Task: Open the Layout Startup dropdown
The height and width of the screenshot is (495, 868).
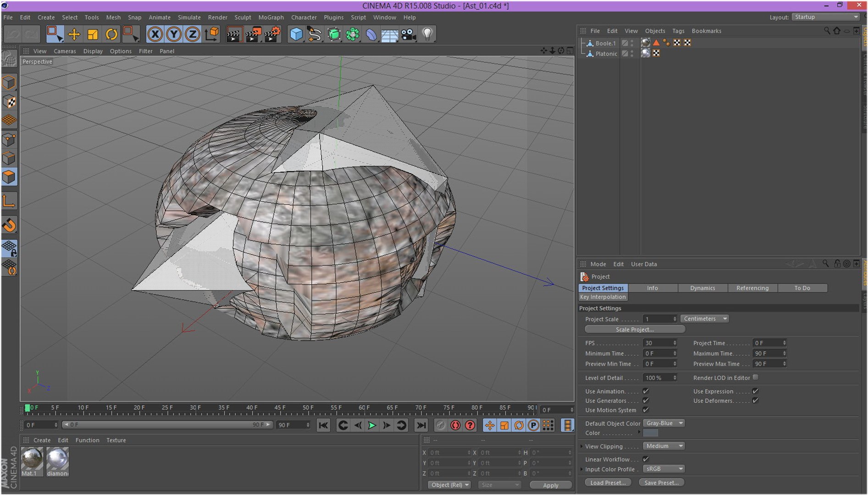Action: 825,17
